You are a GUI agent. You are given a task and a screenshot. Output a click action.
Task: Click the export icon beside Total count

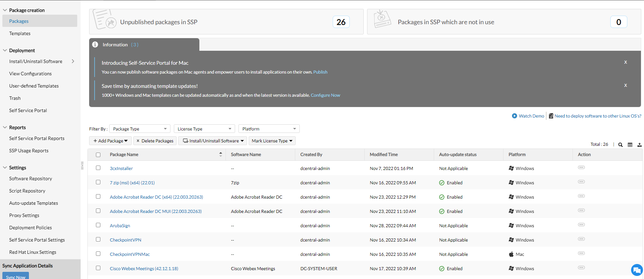(x=639, y=145)
